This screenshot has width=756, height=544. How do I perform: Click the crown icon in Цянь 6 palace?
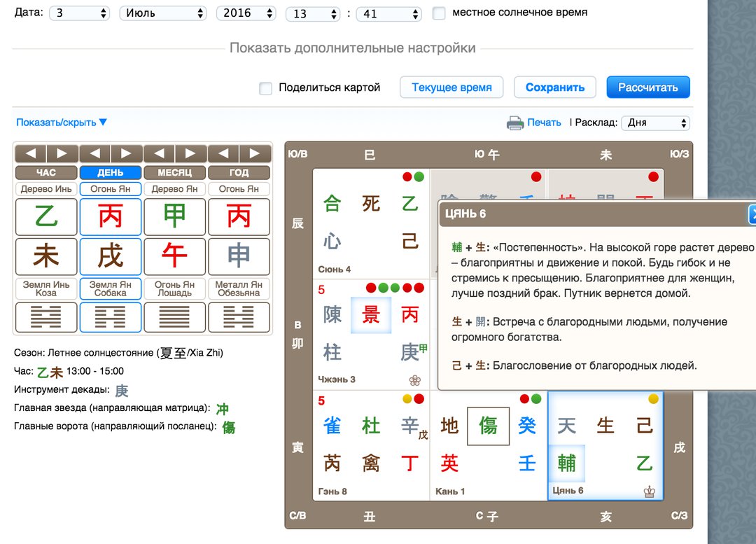pyautogui.click(x=649, y=491)
